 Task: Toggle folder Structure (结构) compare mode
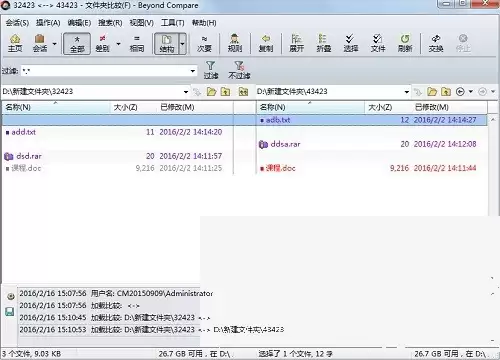[x=167, y=43]
